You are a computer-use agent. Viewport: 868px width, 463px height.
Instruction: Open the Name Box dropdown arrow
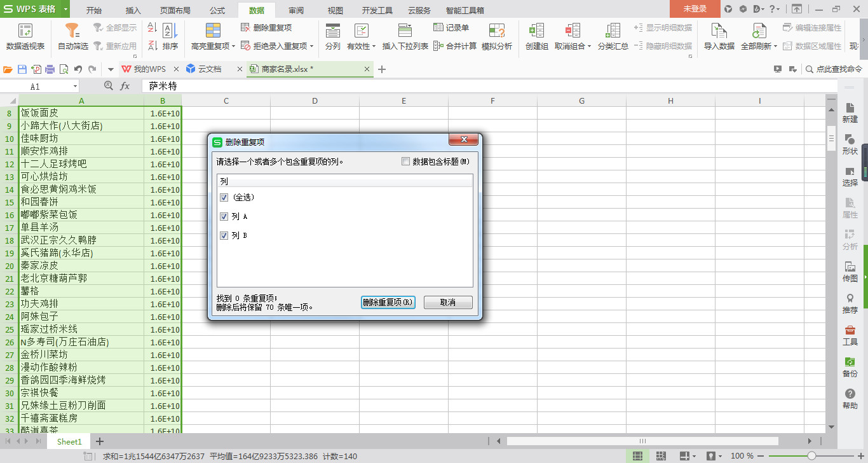[76, 86]
